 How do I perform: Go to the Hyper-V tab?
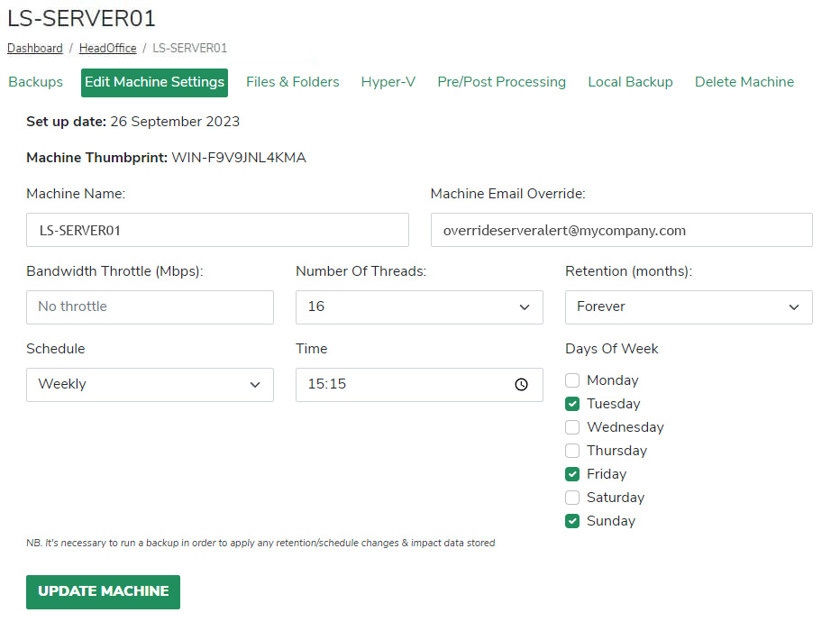(x=388, y=82)
